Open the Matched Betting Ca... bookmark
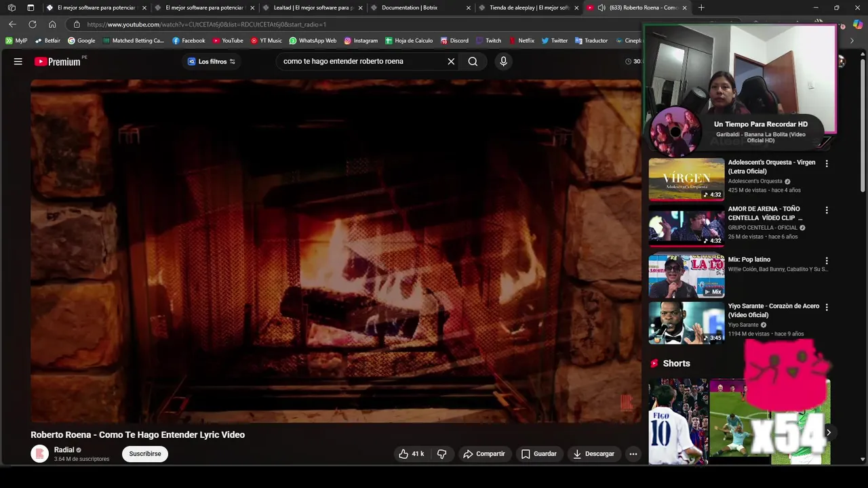The image size is (868, 488). (x=134, y=41)
